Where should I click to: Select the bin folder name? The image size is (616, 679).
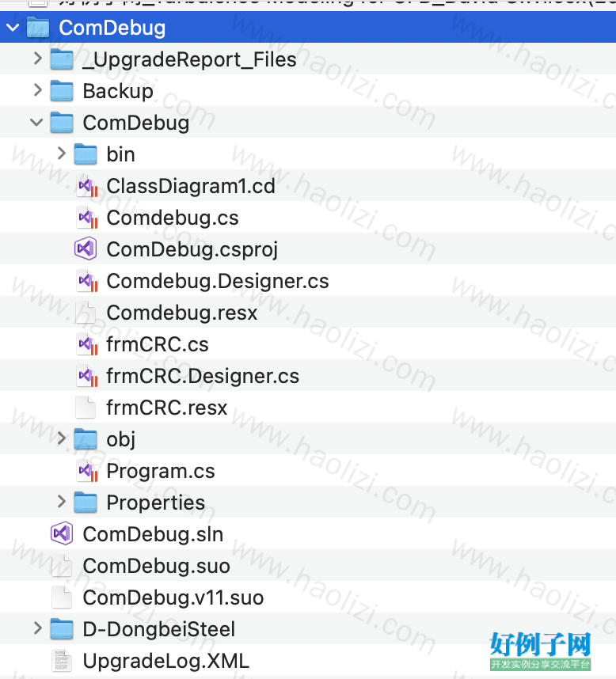tap(121, 154)
